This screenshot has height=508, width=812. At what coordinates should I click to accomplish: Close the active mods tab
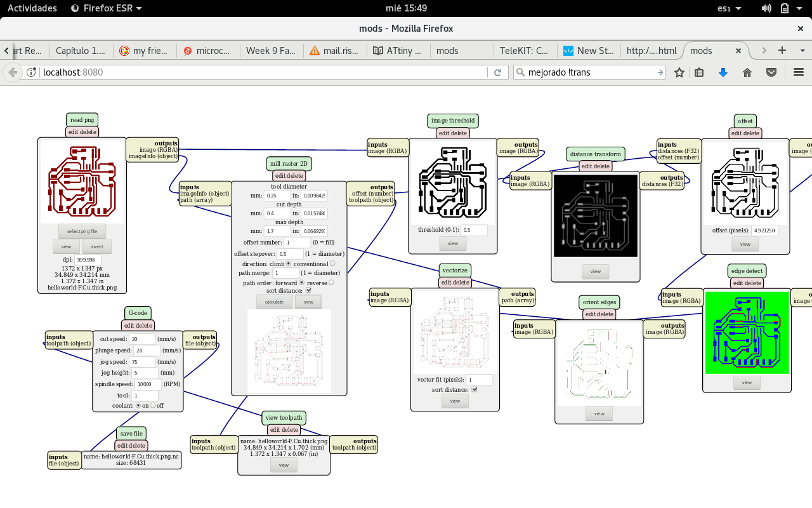point(738,50)
